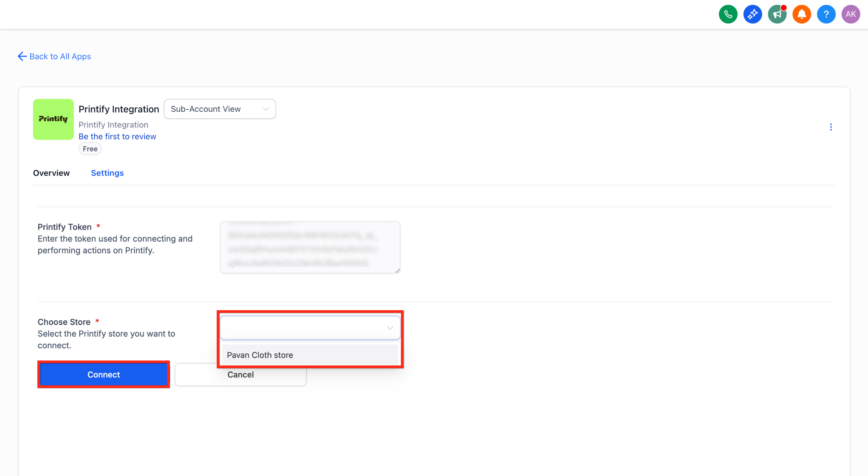Switch to the Settings tab
The image size is (868, 476).
coord(107,173)
